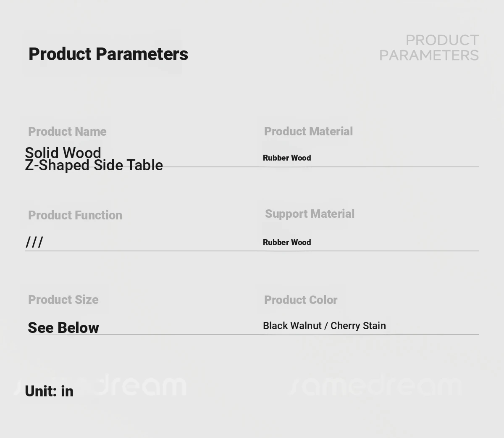The height and width of the screenshot is (438, 504).
Task: Click the right samedream watermark logo
Action: [x=375, y=386]
